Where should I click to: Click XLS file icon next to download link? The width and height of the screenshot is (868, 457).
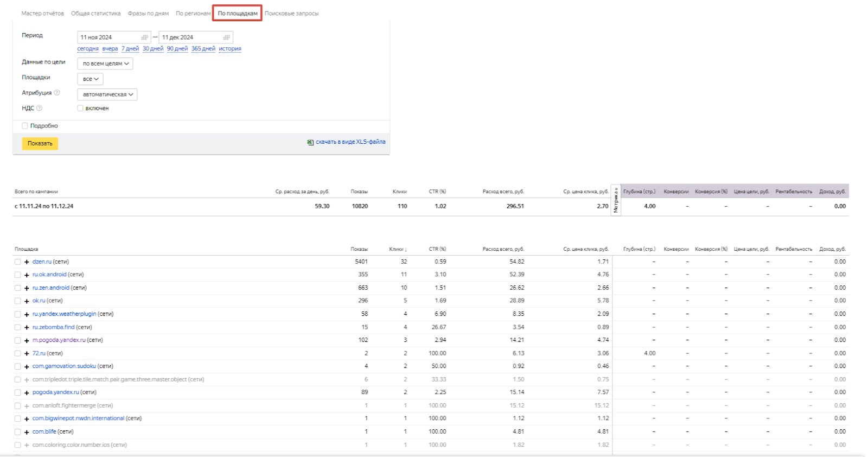[x=310, y=142]
